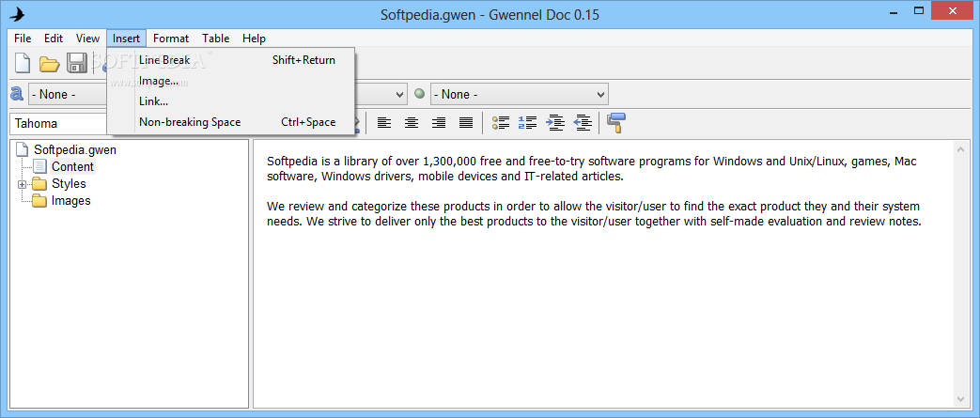Screen dimensions: 980x418
Task: Open the File menu
Action: tap(23, 39)
